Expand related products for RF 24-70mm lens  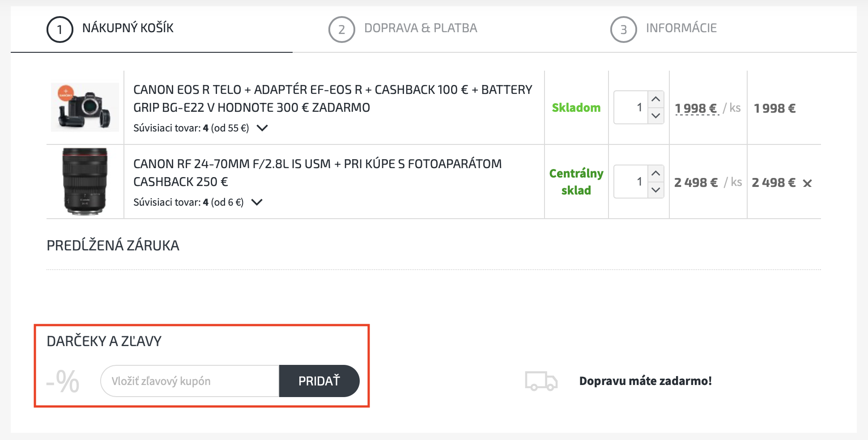pos(257,203)
